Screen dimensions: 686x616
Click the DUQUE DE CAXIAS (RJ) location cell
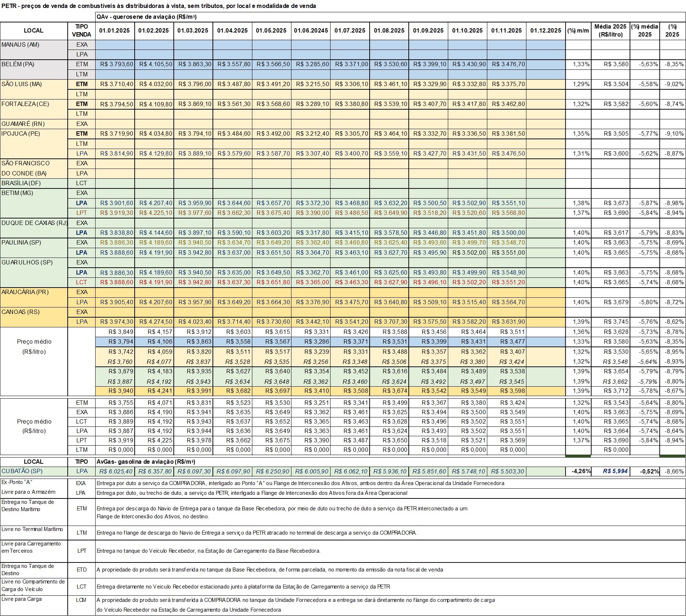(x=34, y=223)
